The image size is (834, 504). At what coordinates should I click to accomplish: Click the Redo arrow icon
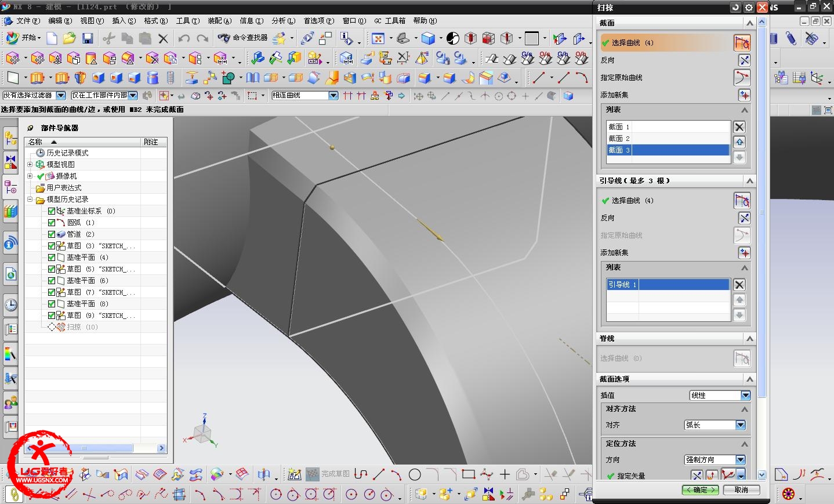coord(202,38)
